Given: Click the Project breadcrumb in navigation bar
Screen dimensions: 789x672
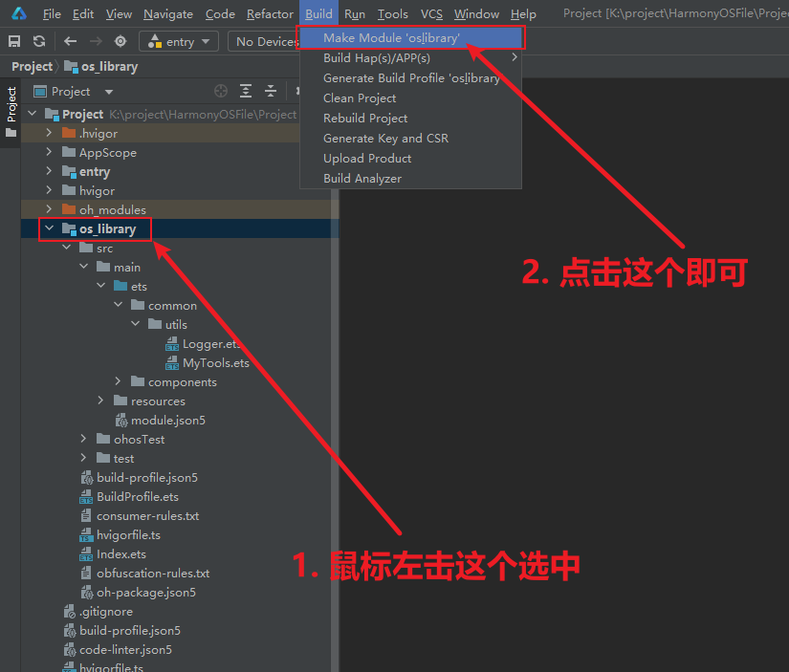Looking at the screenshot, I should (32, 66).
